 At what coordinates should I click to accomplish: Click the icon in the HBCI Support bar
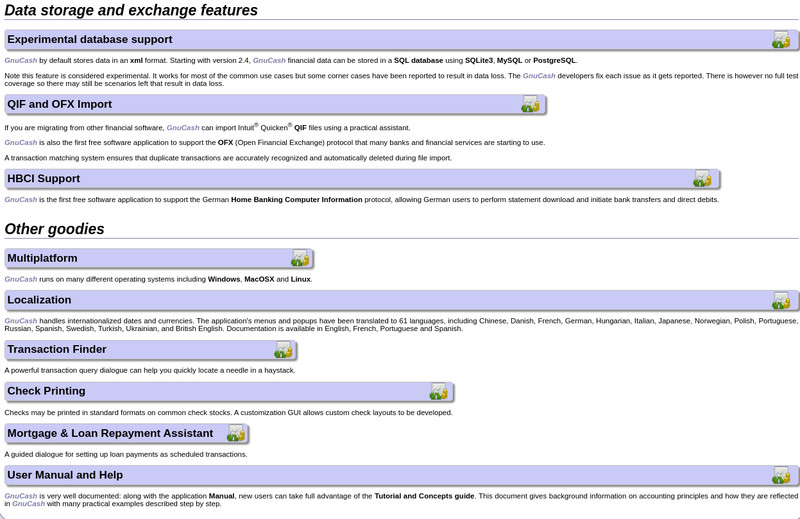(x=702, y=179)
